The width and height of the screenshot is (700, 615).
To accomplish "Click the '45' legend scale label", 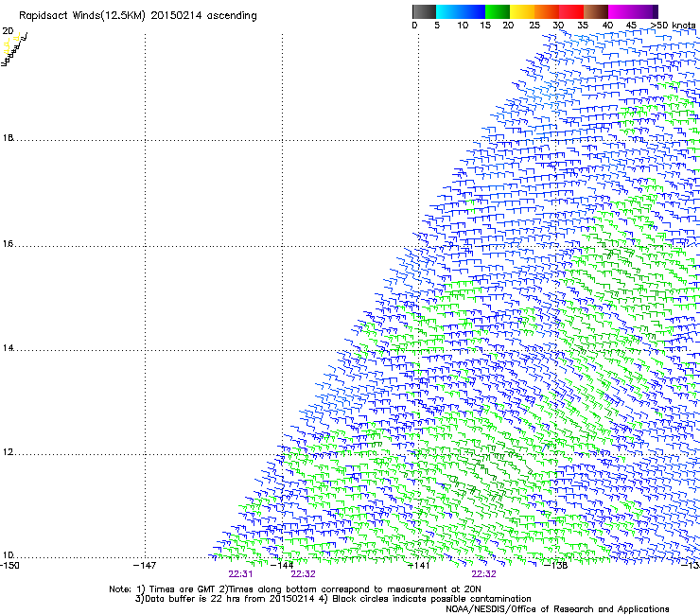I will (631, 26).
